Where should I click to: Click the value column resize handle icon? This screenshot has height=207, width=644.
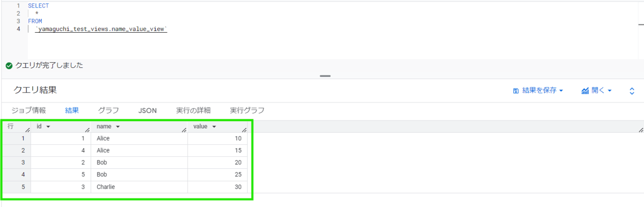pos(244,130)
